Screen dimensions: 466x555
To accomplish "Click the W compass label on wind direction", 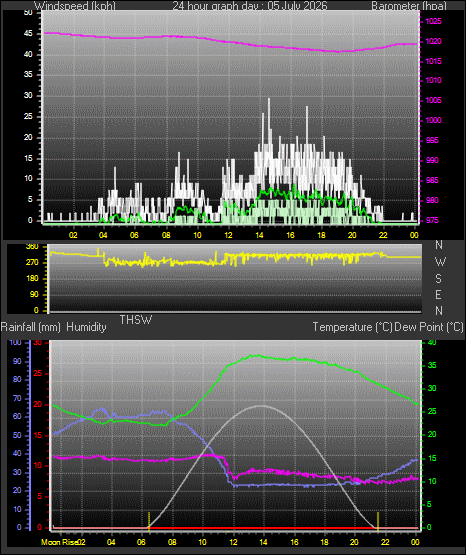I will click(440, 262).
